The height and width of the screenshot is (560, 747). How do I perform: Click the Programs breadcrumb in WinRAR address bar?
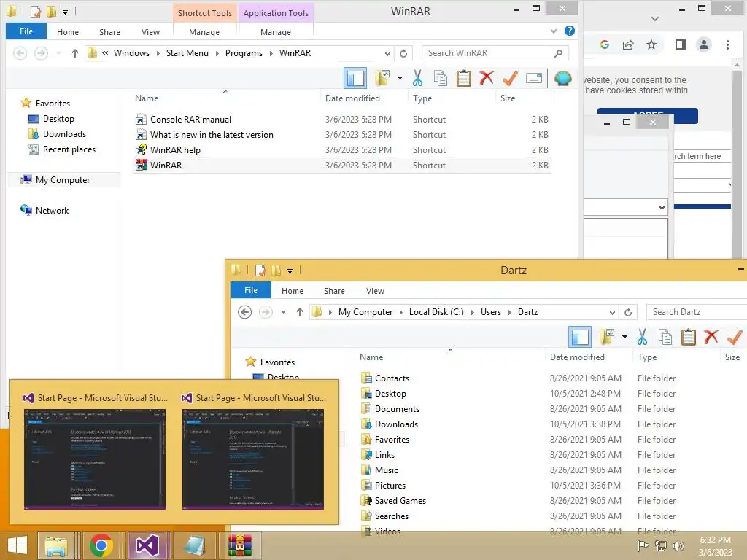(x=244, y=53)
